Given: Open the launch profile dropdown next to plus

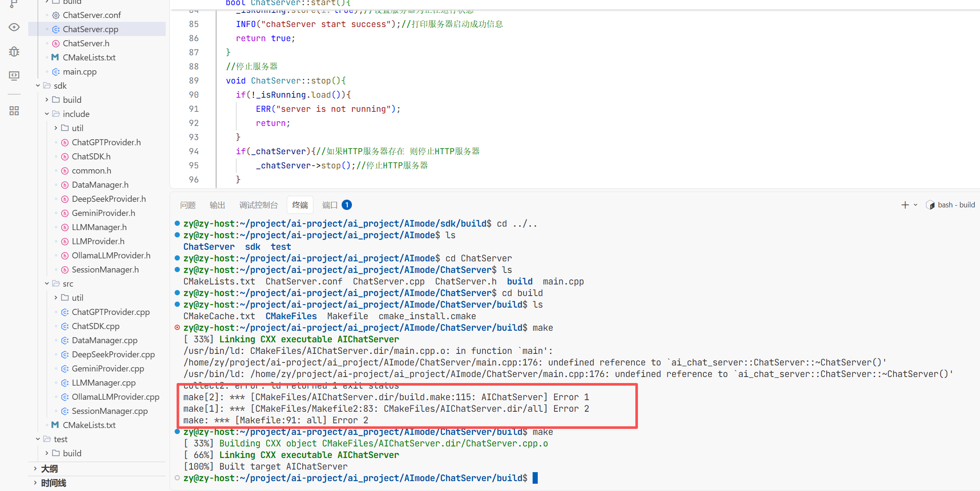Looking at the screenshot, I should coord(915,205).
